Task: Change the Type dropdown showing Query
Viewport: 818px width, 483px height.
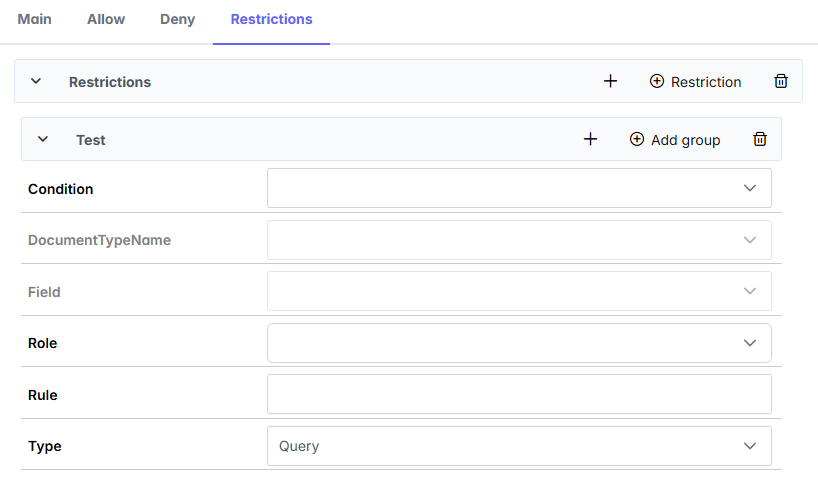Action: [519, 446]
